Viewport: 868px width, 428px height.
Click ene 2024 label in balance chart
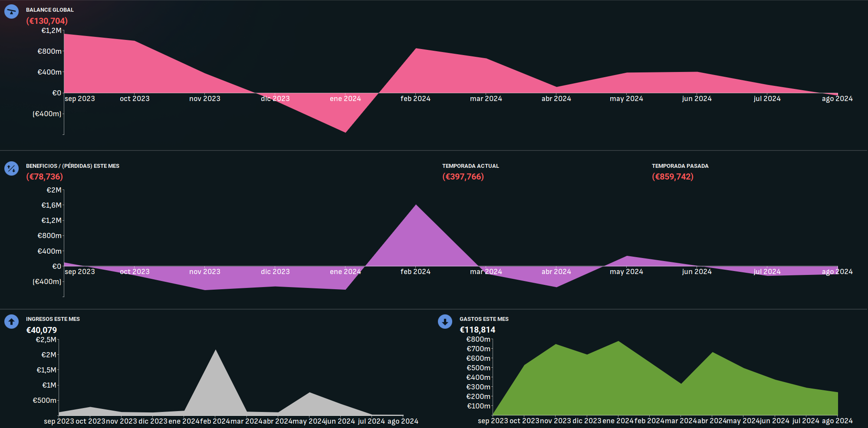click(x=345, y=99)
